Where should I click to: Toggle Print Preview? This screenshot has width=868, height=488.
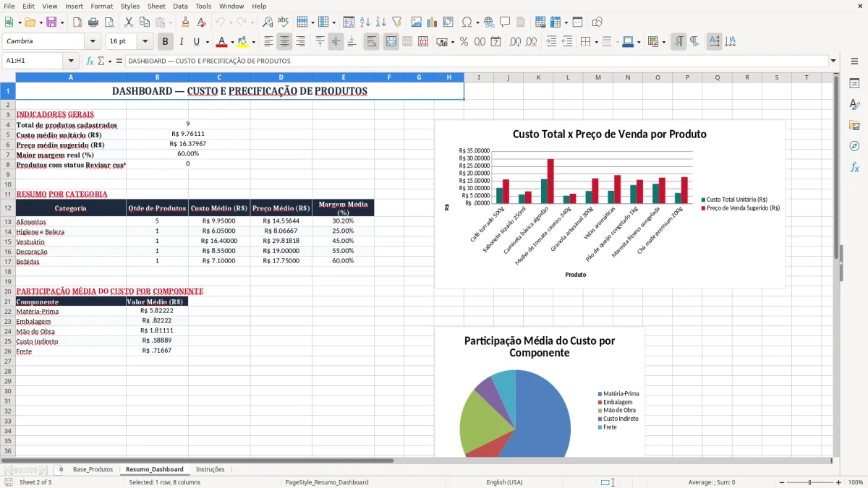click(108, 22)
